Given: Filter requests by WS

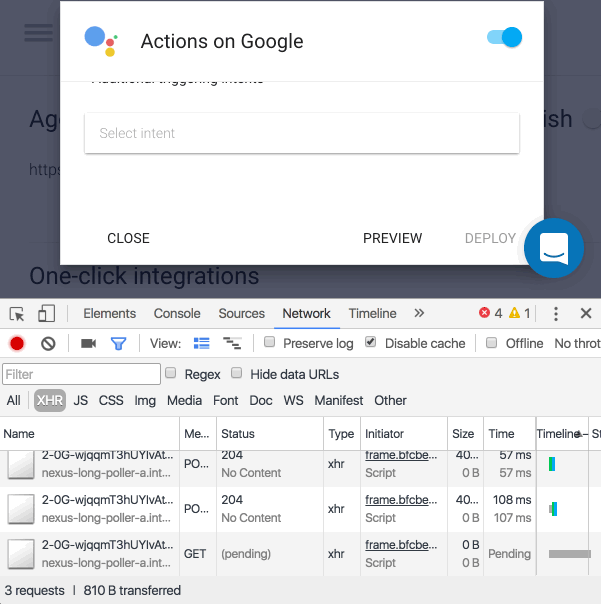Looking at the screenshot, I should tap(294, 401).
